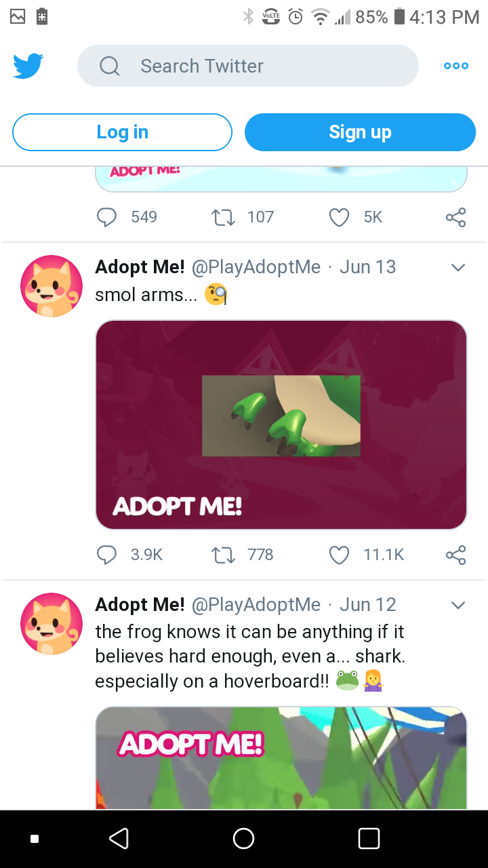The image size is (488, 868).
Task: Reply to the smol arms tweet
Action: pos(107,555)
